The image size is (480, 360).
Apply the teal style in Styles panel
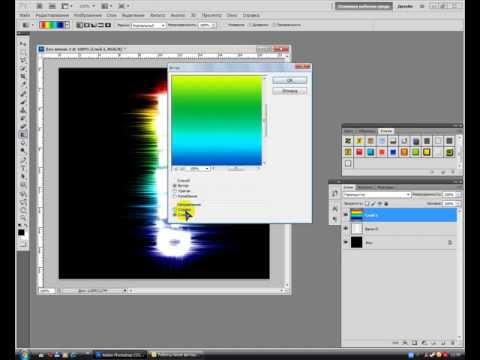tap(370, 152)
